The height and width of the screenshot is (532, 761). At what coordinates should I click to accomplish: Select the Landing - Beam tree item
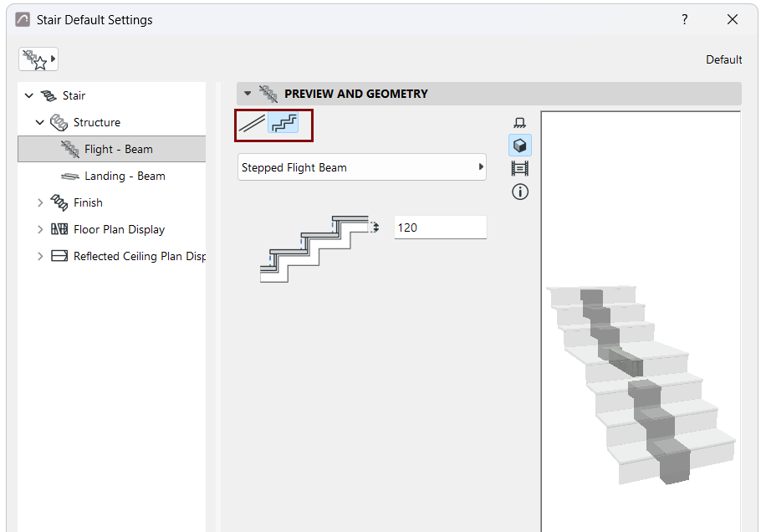click(x=111, y=176)
